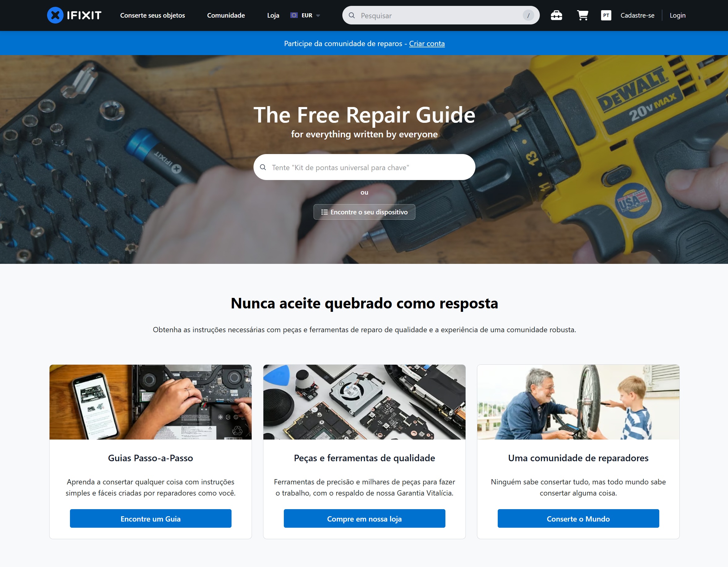
Task: Click the Criar conta link
Action: click(x=427, y=44)
